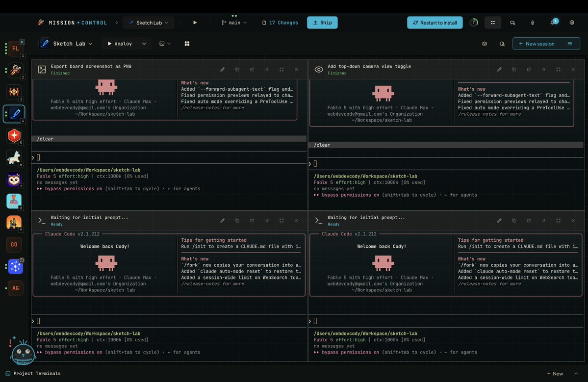Click the blue bird mascot assistant
588x382 pixels.
coord(23,353)
